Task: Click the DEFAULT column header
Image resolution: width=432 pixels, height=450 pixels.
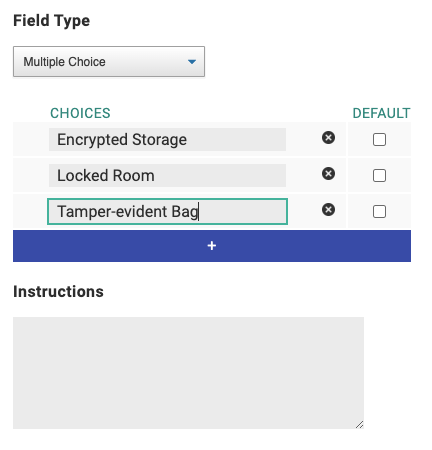Action: click(x=381, y=113)
